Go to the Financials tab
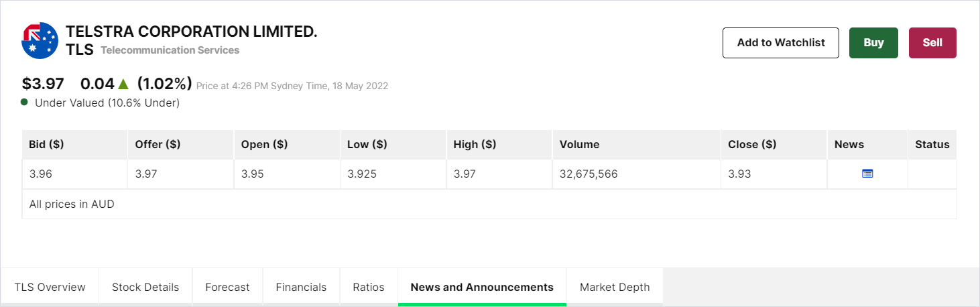980x307 pixels. [x=301, y=287]
